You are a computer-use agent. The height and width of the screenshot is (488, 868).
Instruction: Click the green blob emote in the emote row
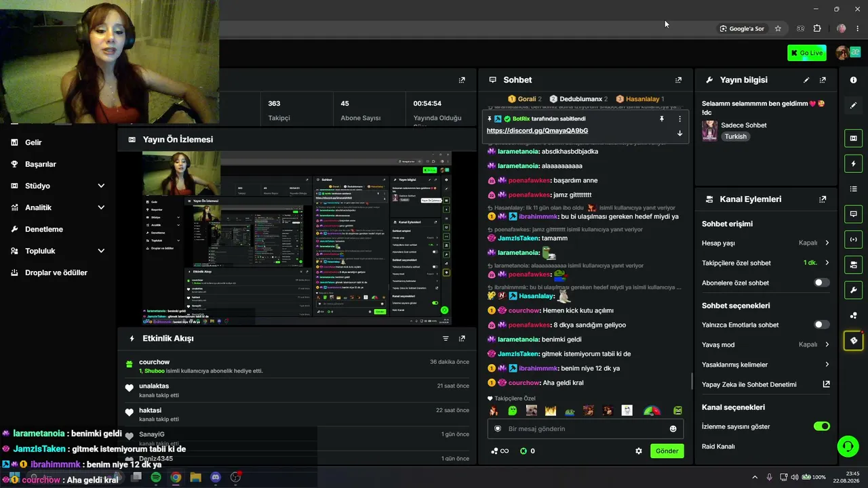(513, 411)
